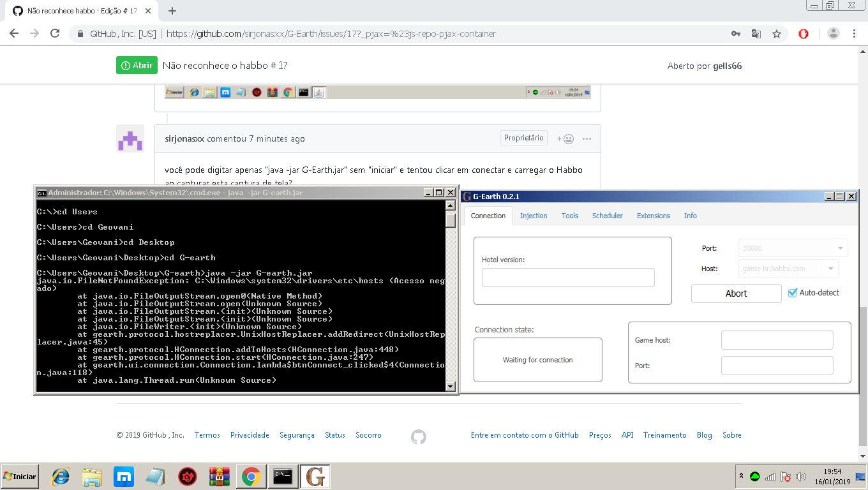This screenshot has height=490, width=868.
Task: Disable the Auto-detect checkbox in G-Earth
Action: pos(793,293)
